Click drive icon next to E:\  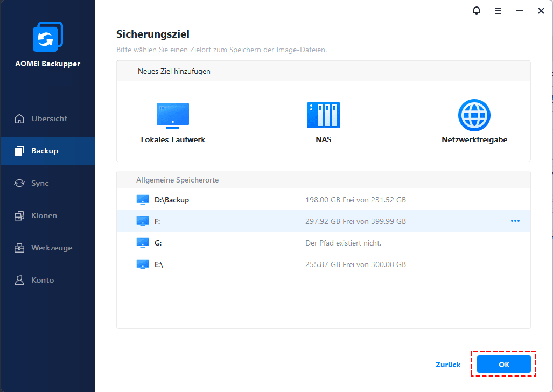click(143, 264)
